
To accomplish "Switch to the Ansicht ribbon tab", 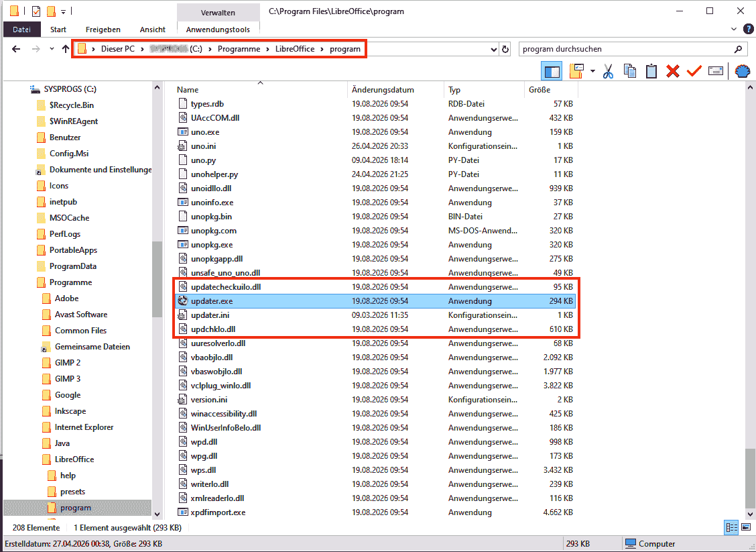I will tap(152, 30).
